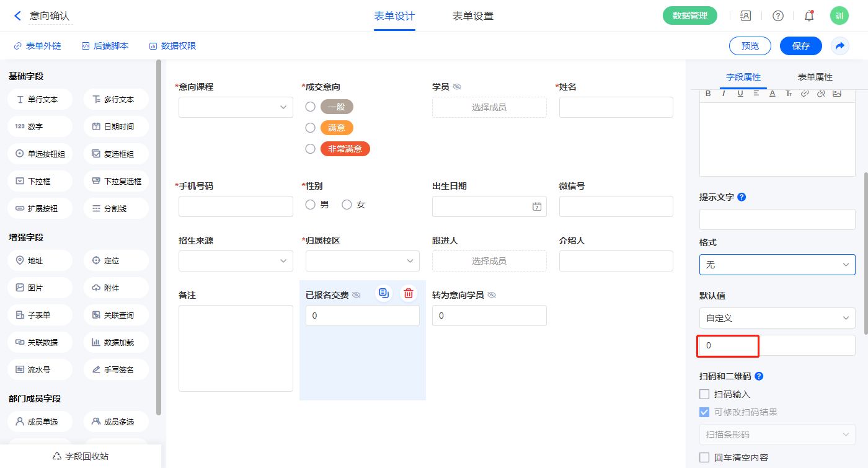Click the help icon next to 提示文字

[x=742, y=197]
